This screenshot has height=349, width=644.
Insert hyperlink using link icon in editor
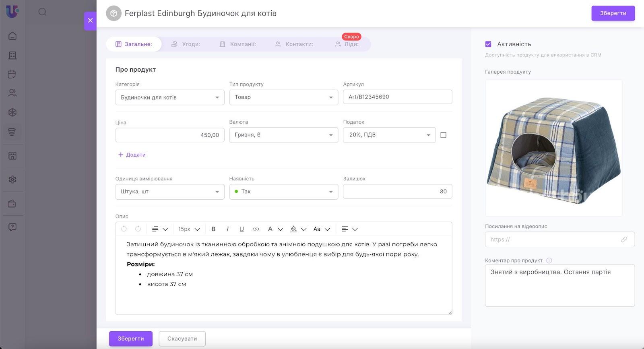[256, 229]
